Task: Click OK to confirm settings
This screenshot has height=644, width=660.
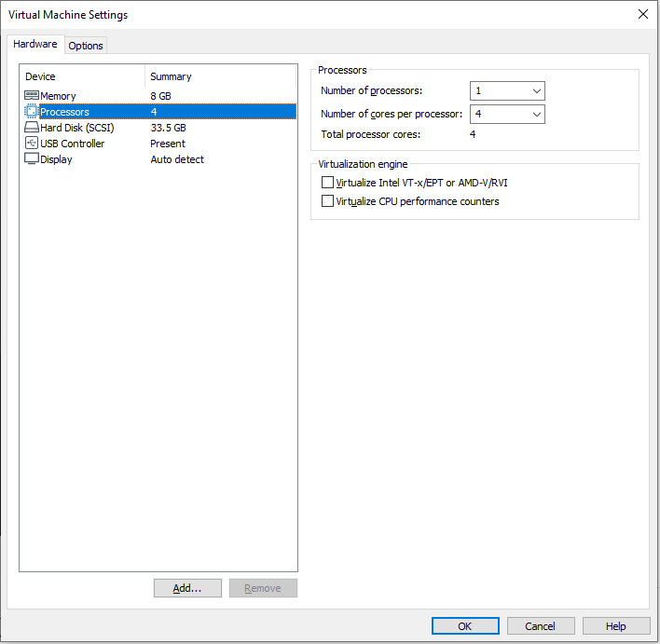Action: point(464,626)
